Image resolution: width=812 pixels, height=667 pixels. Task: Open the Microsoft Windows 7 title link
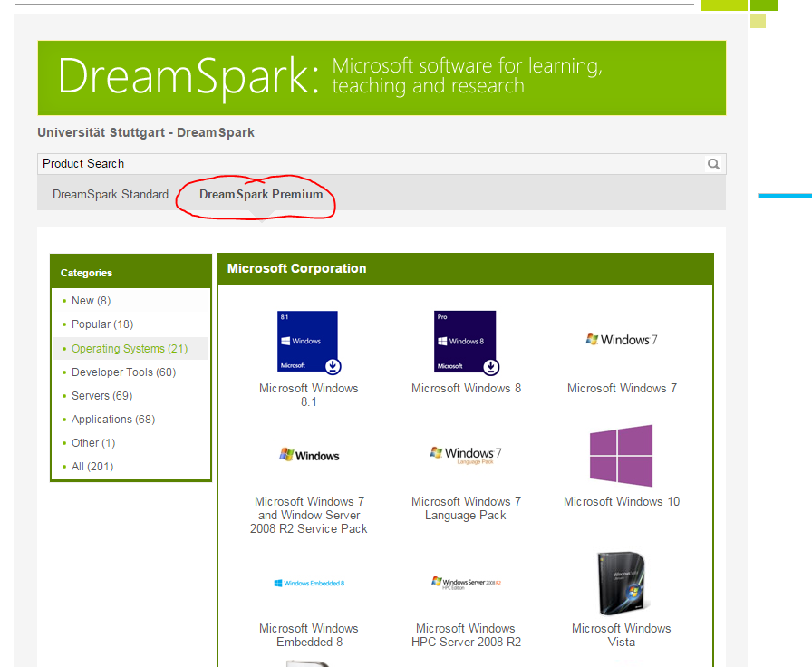622,389
